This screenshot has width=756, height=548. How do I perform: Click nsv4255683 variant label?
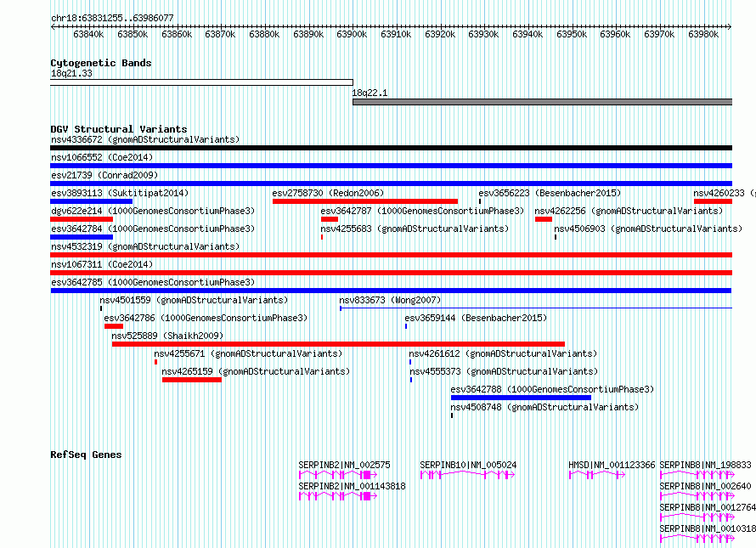click(415, 229)
